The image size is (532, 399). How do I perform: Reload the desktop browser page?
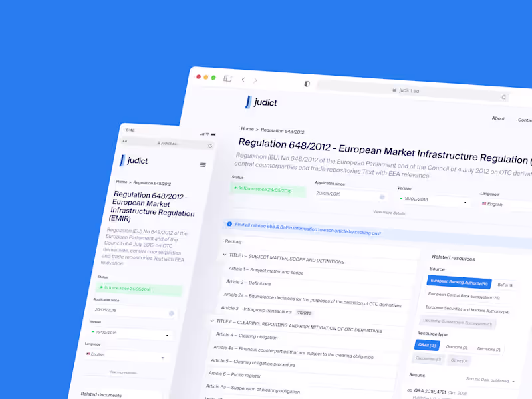pos(503,97)
